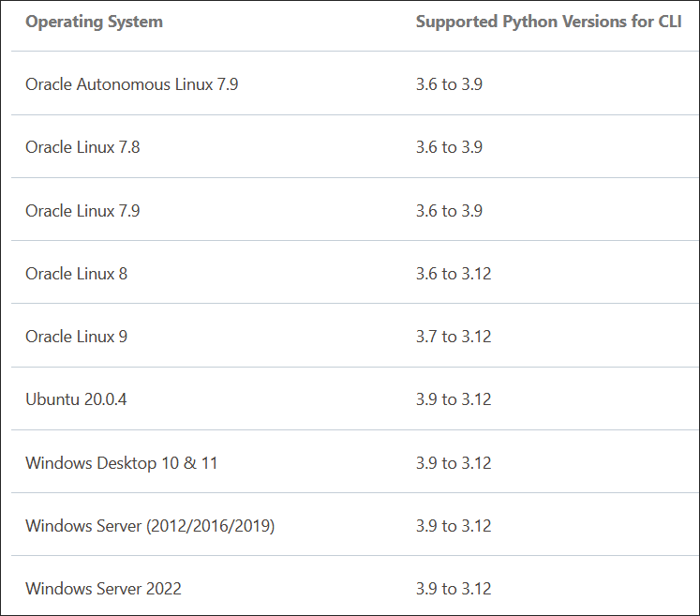Screen dimensions: 700x616
Task: Select the Oracle Autonomous Linux 7.9 cell
Action: (132, 84)
